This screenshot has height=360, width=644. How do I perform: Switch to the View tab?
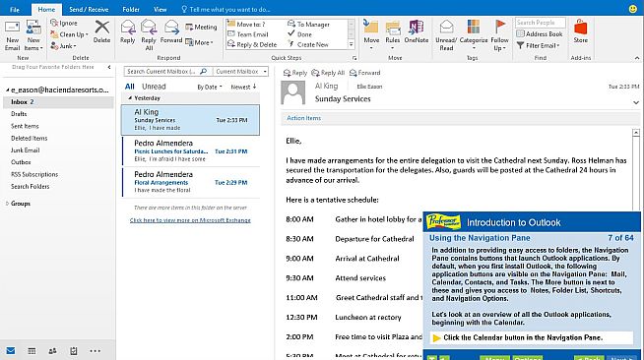pos(160,9)
